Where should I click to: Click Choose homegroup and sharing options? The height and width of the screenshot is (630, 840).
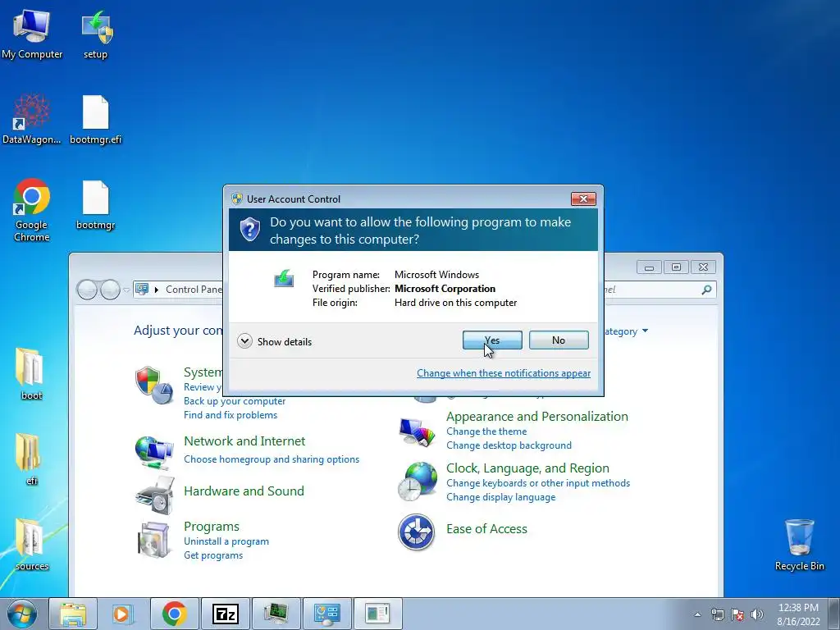272,459
